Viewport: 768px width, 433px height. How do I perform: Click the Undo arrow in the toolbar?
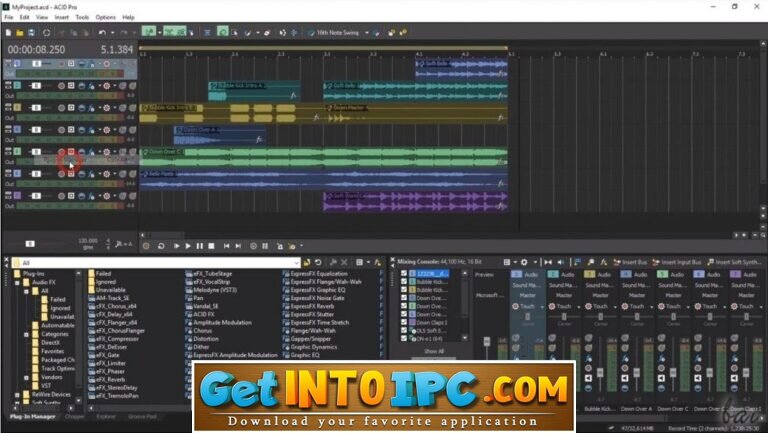(102, 33)
